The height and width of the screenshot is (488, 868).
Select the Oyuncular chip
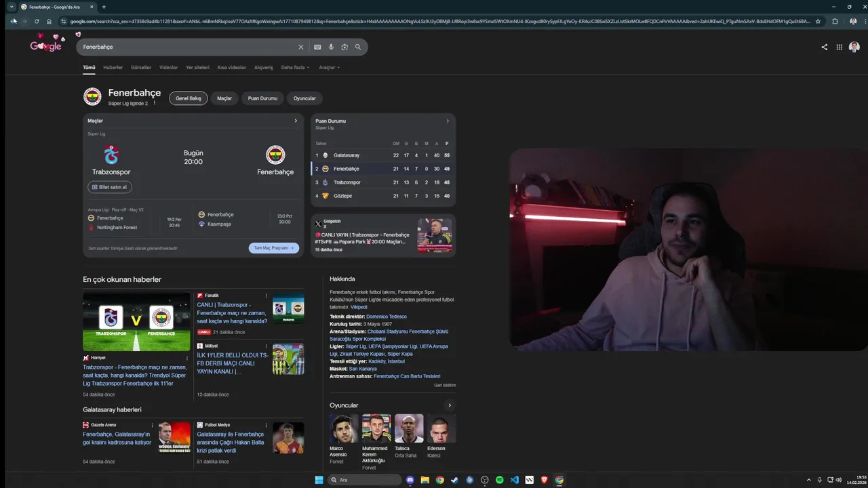coord(304,98)
